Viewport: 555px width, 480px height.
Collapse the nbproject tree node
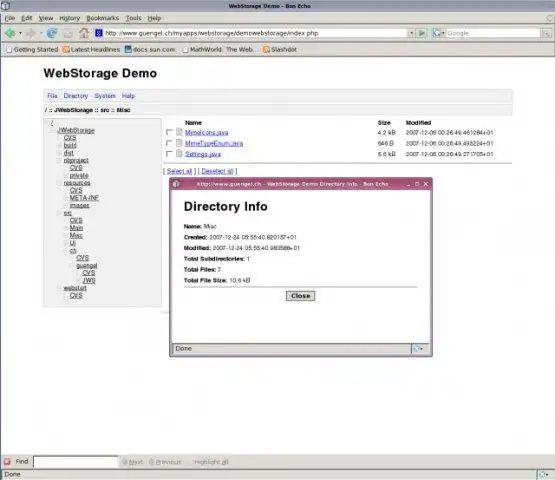click(59, 161)
